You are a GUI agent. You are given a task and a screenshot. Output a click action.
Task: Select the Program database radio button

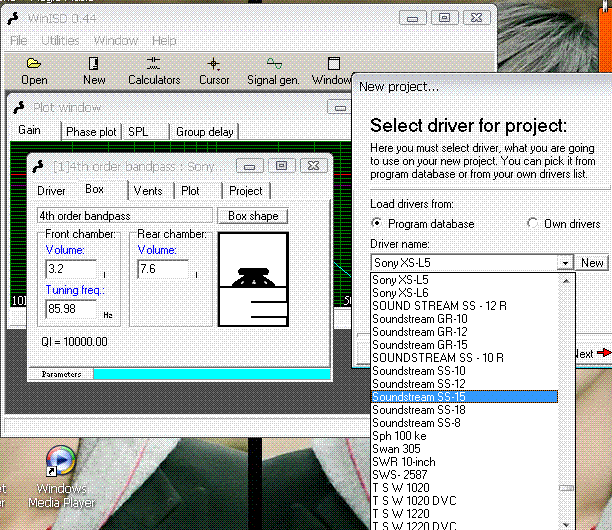pos(376,223)
